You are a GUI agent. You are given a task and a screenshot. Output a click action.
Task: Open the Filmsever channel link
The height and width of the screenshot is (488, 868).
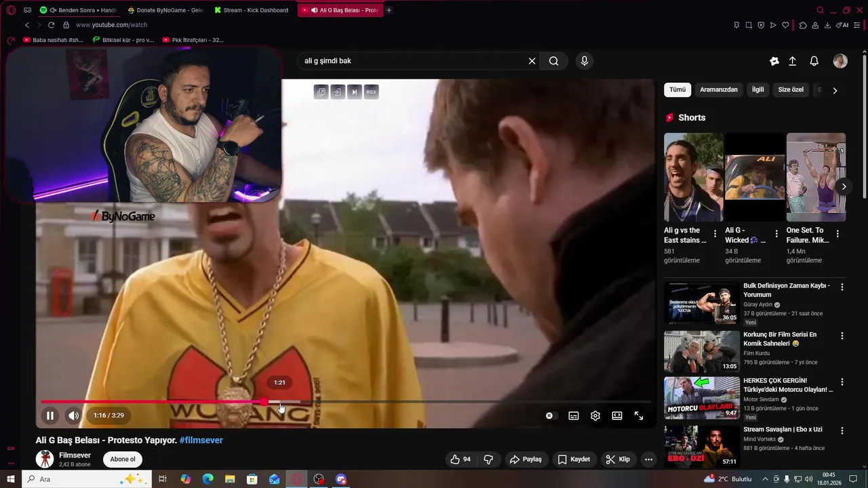tap(75, 455)
